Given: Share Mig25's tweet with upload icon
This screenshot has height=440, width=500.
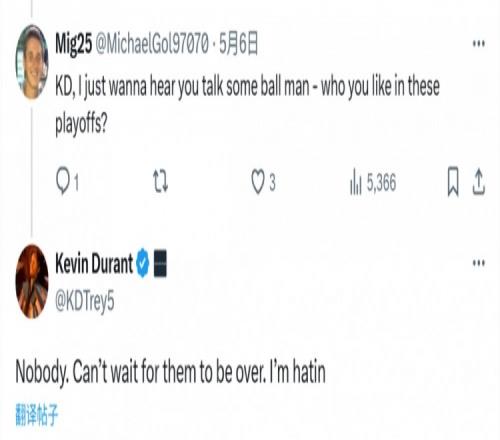Looking at the screenshot, I should pos(479,182).
